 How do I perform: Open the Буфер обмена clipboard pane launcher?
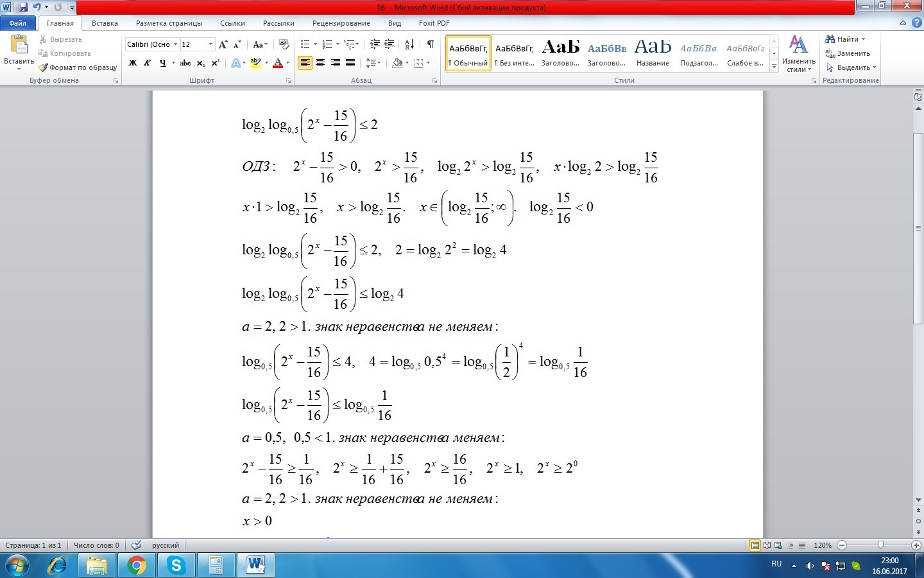coord(116,81)
